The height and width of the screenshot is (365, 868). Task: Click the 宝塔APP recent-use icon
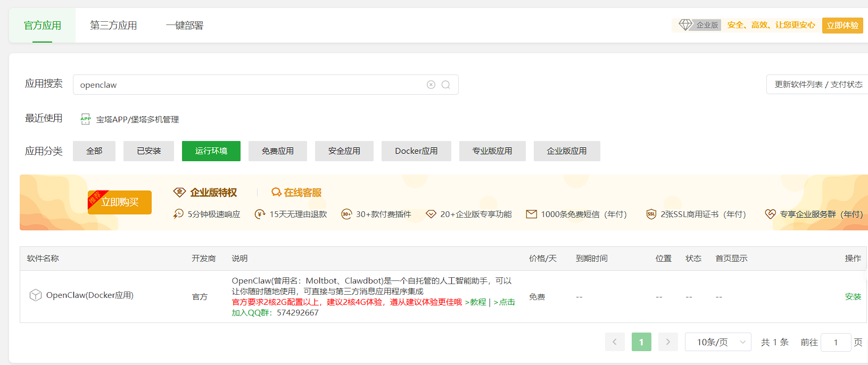click(x=85, y=119)
